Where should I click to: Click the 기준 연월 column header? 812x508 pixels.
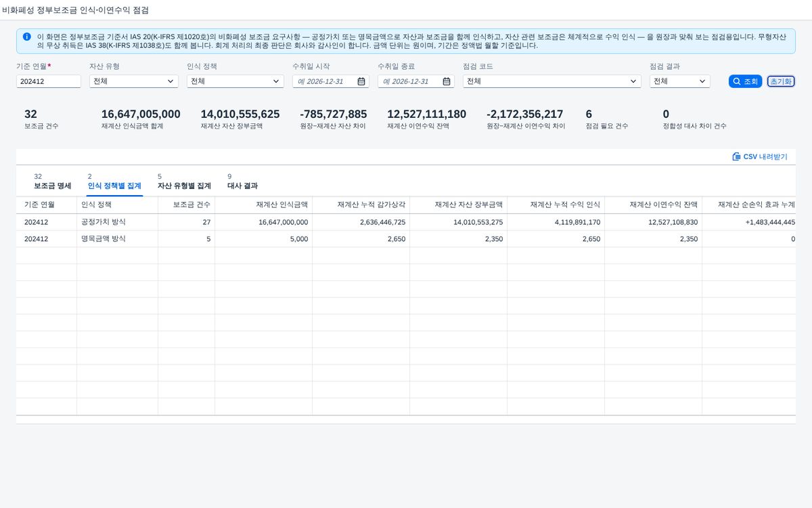tap(47, 205)
